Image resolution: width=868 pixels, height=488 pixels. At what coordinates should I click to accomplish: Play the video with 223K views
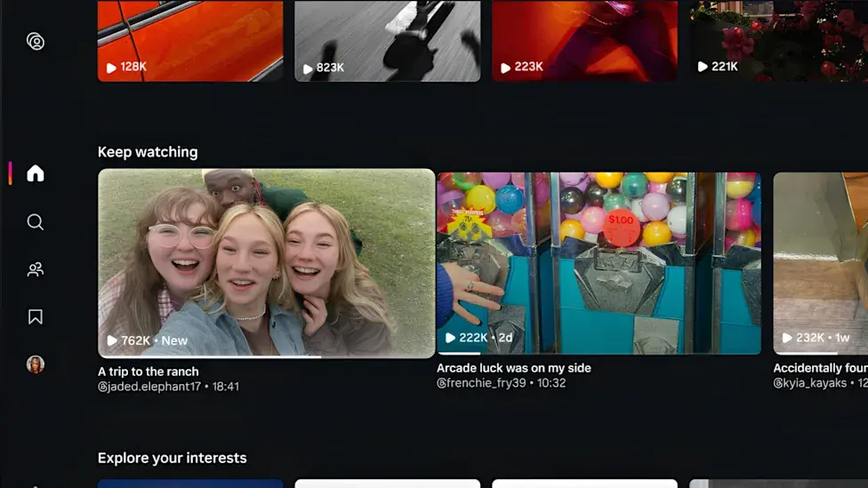pyautogui.click(x=584, y=41)
